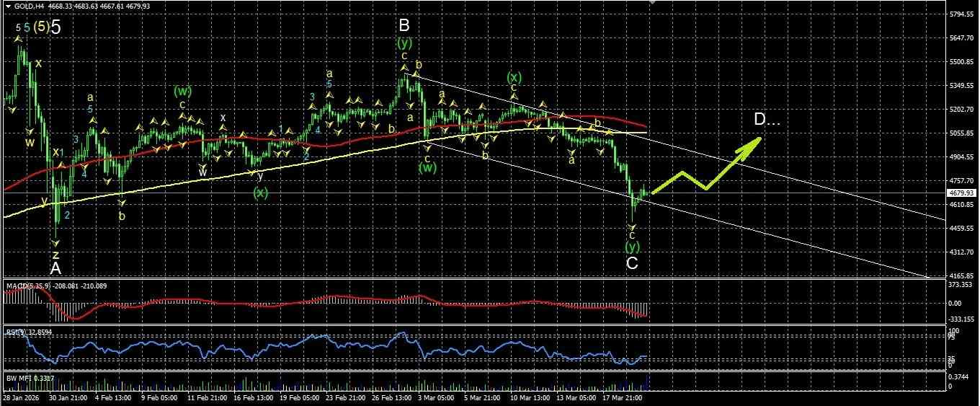This screenshot has width=980, height=406.
Task: Click the current price tag 4679.93 on the axis
Action: pyautogui.click(x=962, y=193)
